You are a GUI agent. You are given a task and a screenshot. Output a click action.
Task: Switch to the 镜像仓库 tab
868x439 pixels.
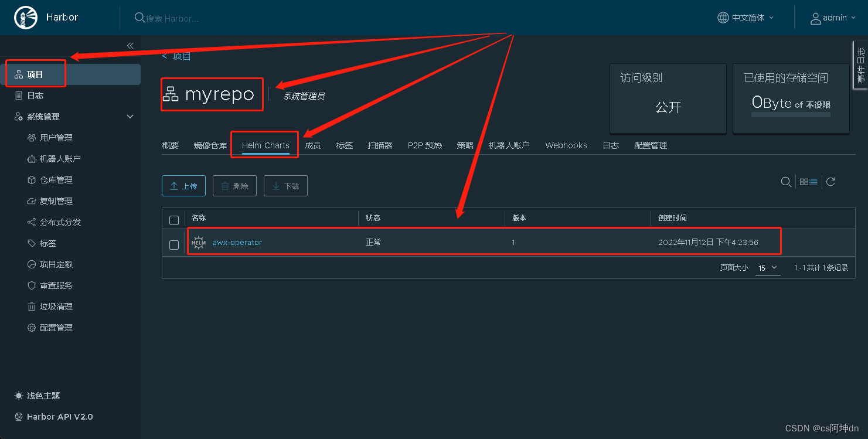click(210, 145)
